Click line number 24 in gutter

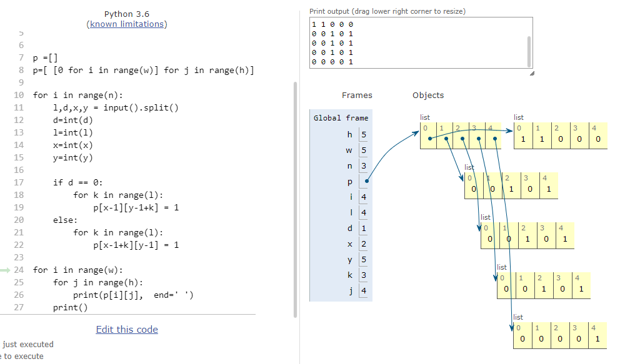(x=19, y=270)
